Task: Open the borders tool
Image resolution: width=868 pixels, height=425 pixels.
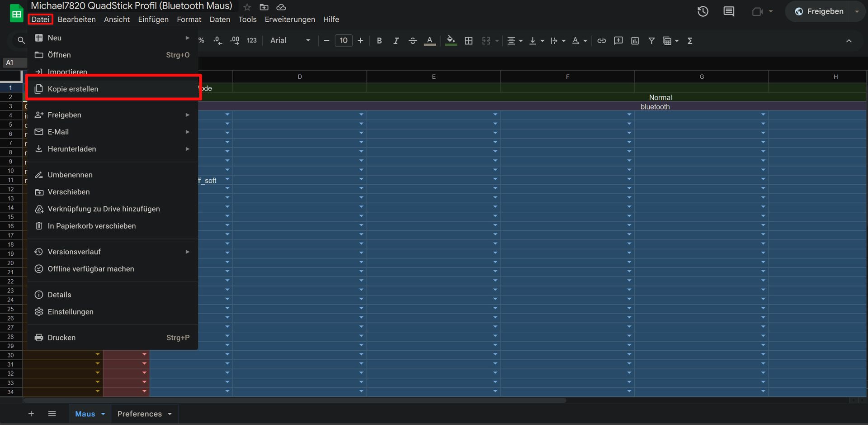Action: (x=469, y=41)
